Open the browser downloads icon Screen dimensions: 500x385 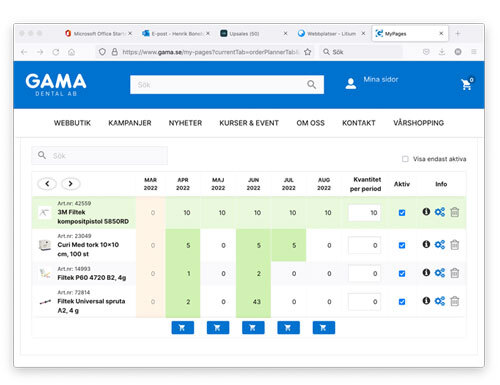click(x=442, y=52)
